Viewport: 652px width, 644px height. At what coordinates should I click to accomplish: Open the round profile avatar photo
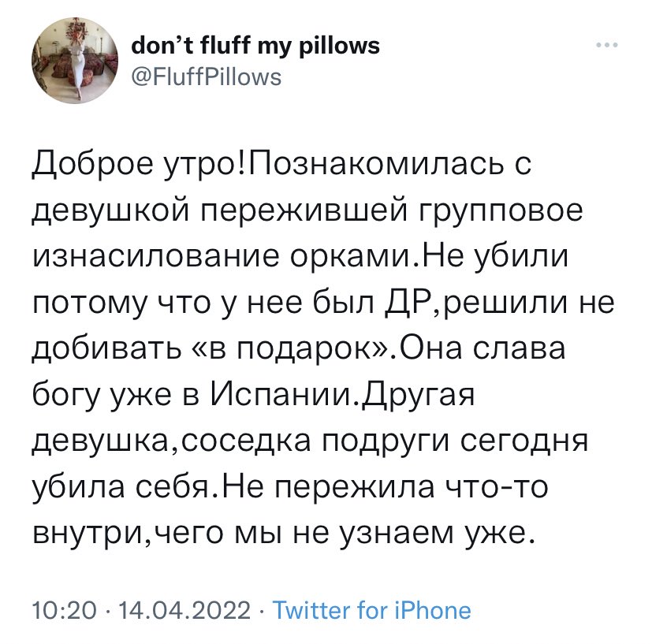pyautogui.click(x=75, y=61)
